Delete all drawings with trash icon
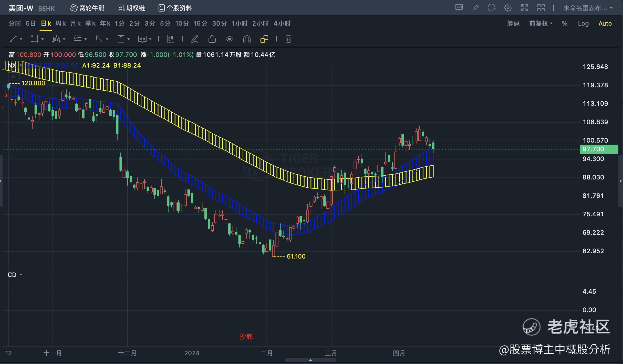The image size is (623, 364). 288,39
